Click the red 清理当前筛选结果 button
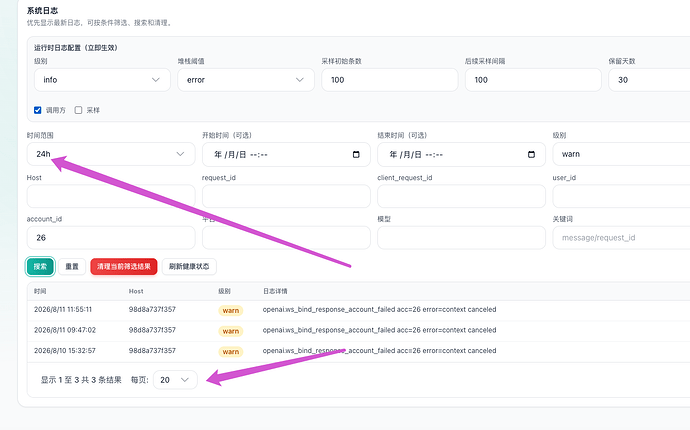The height and width of the screenshot is (430, 690). tap(124, 266)
